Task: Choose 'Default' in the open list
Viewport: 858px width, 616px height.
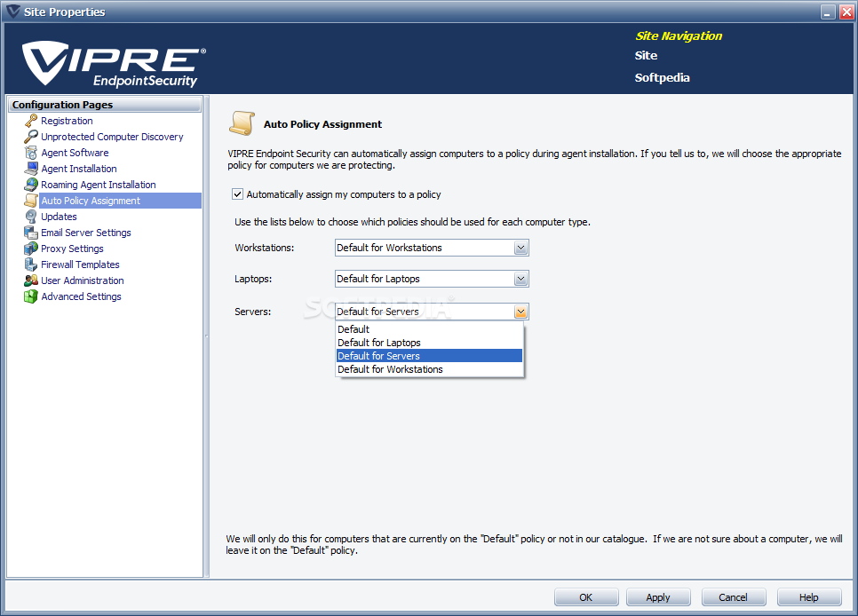Action: coord(430,329)
